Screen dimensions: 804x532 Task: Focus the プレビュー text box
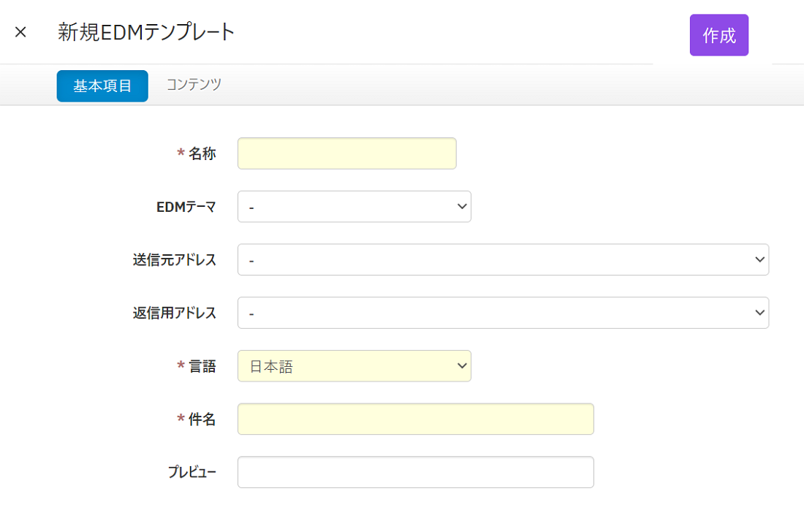tap(415, 472)
